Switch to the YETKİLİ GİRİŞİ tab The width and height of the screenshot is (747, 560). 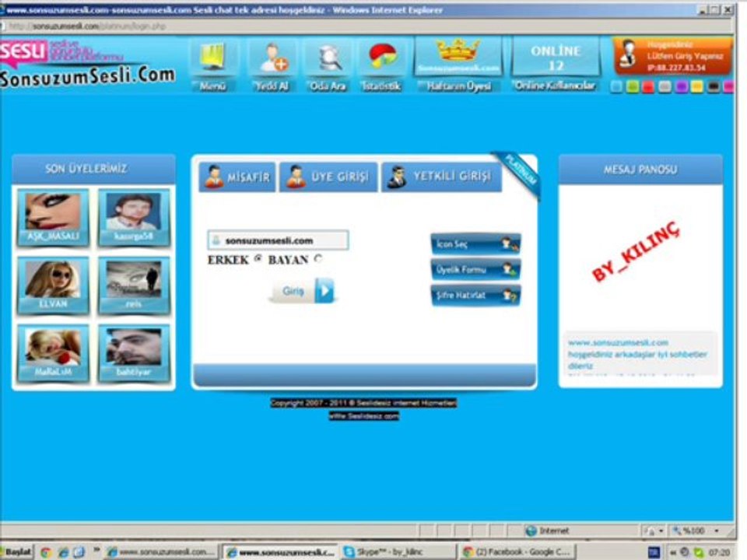(x=442, y=177)
